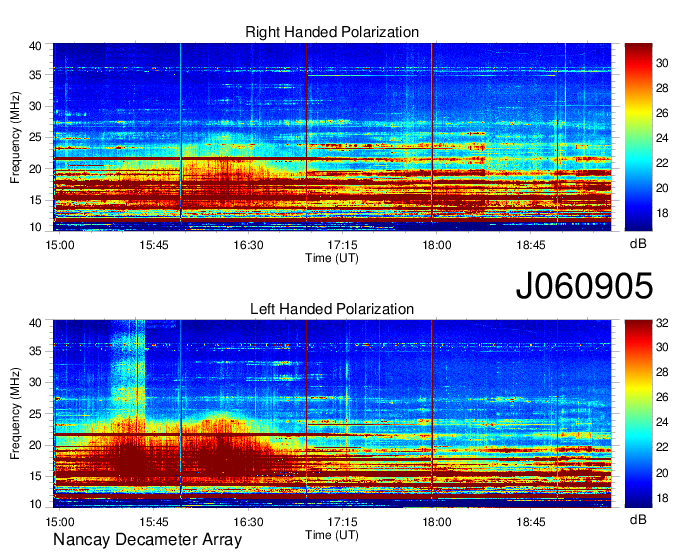Click the "Right Handed Polarization" plot title
This screenshot has width=680, height=552.
[x=332, y=32]
